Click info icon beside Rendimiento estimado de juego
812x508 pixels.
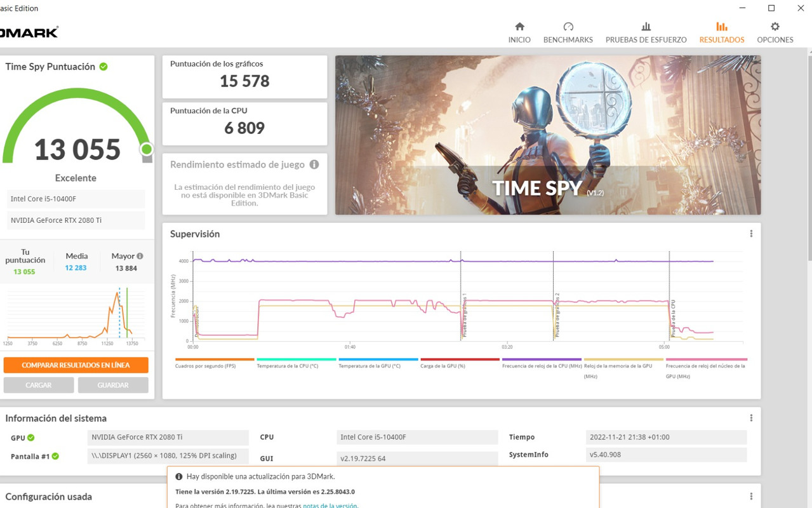click(x=314, y=164)
